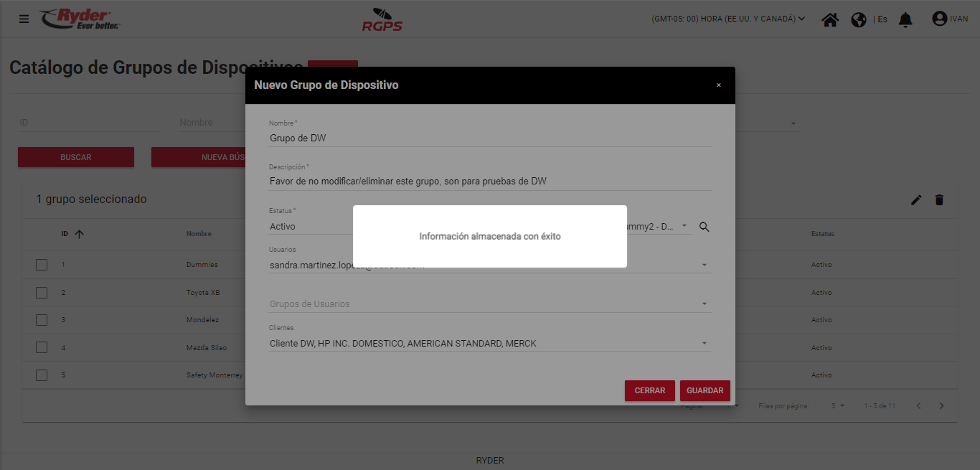The height and width of the screenshot is (470, 980).
Task: Click the Nombre text field in dialog
Action: [489, 138]
